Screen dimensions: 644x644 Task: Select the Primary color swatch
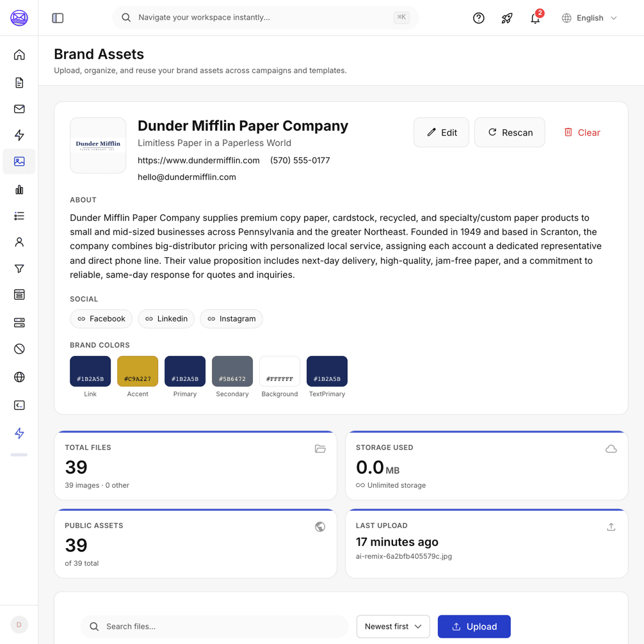[185, 371]
